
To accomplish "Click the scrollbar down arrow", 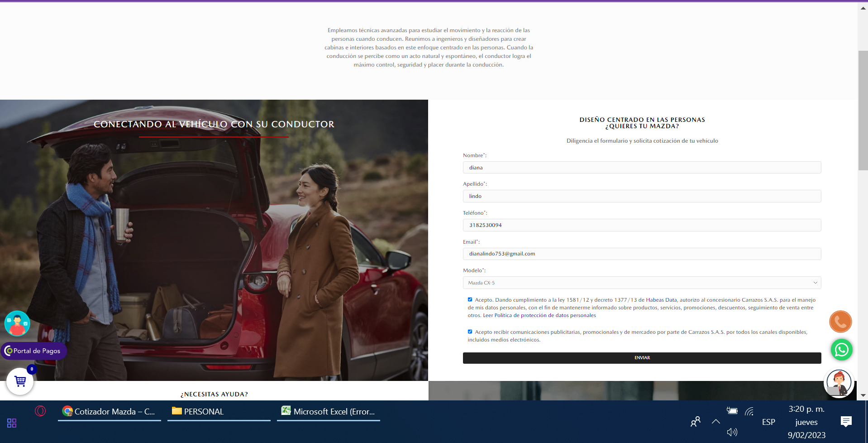I will pos(863,395).
